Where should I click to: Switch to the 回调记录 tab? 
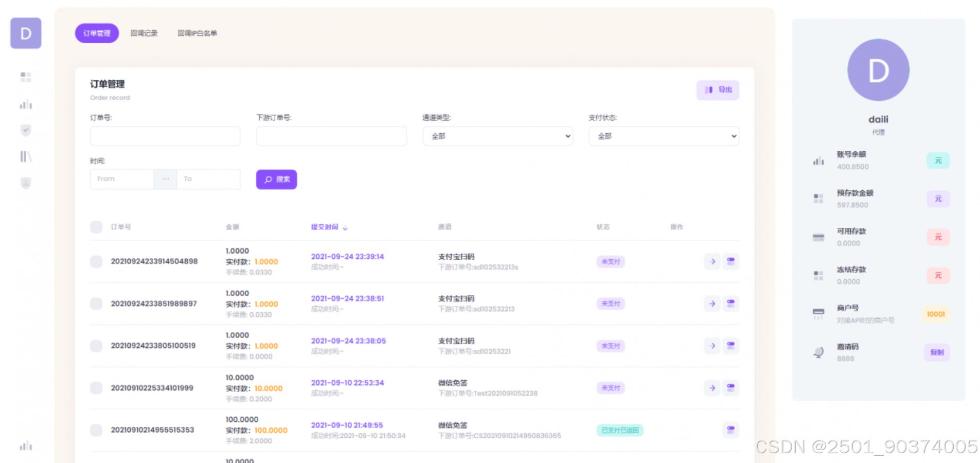(x=145, y=33)
